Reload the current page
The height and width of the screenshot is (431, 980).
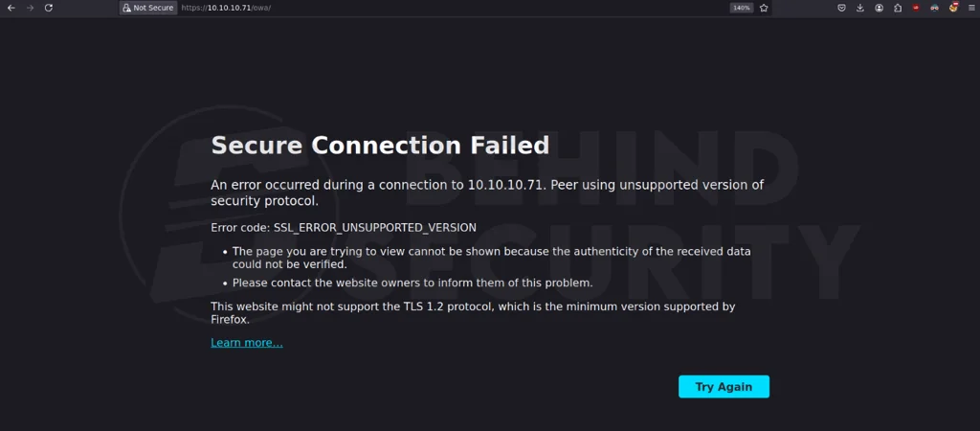(x=48, y=8)
